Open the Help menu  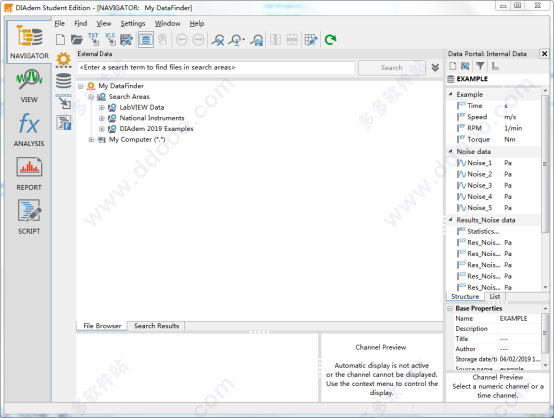pyautogui.click(x=197, y=23)
